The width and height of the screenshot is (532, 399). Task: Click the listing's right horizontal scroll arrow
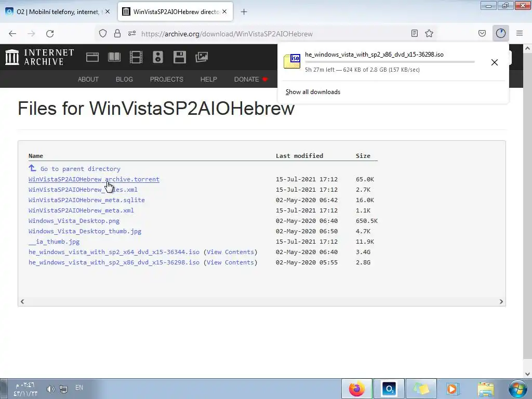click(501, 301)
